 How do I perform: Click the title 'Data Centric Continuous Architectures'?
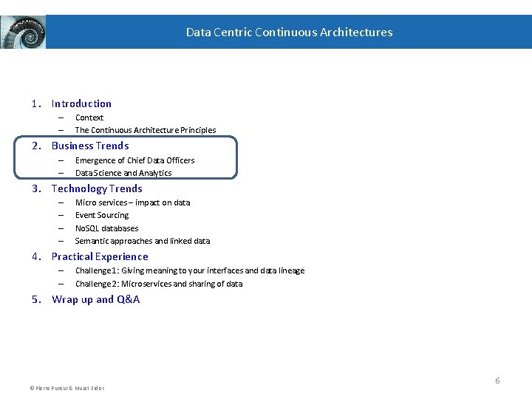tap(289, 33)
